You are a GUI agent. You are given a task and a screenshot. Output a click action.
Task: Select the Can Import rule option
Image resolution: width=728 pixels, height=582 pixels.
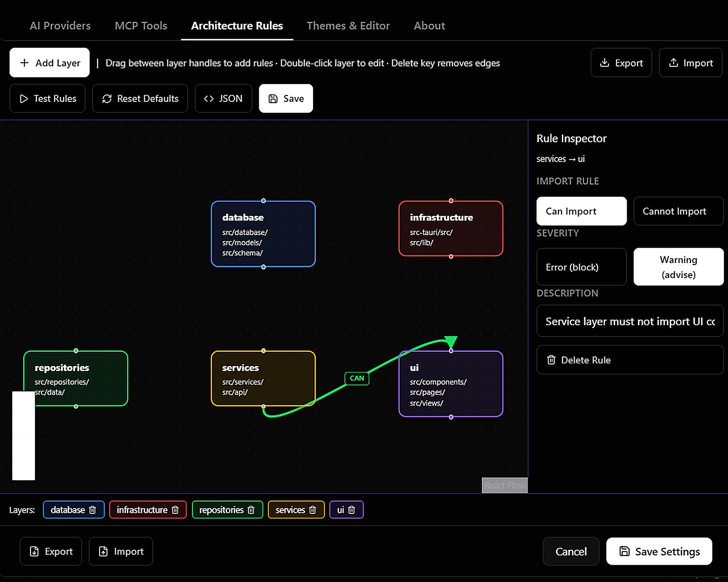coord(581,211)
